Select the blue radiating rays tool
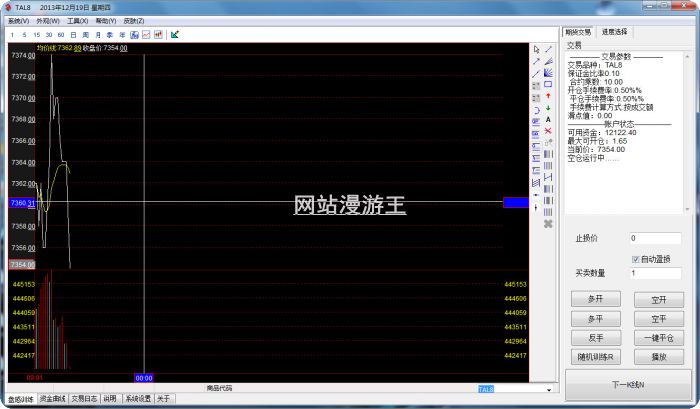The image size is (700, 409). pyautogui.click(x=548, y=73)
